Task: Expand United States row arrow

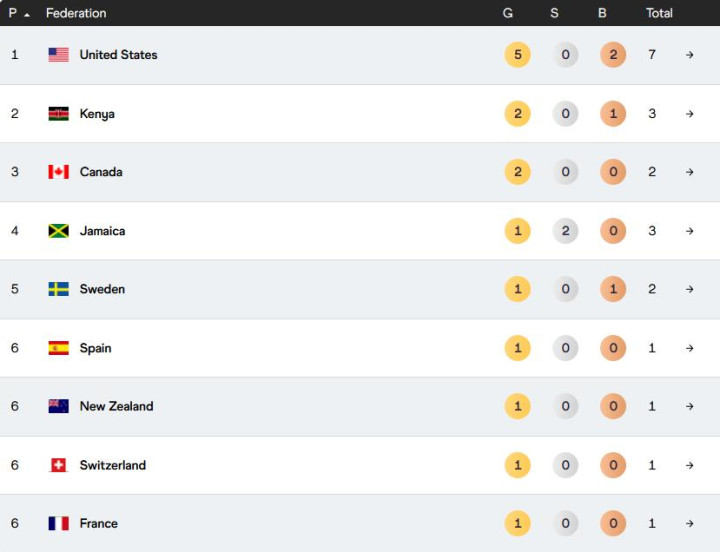Action: point(689,55)
